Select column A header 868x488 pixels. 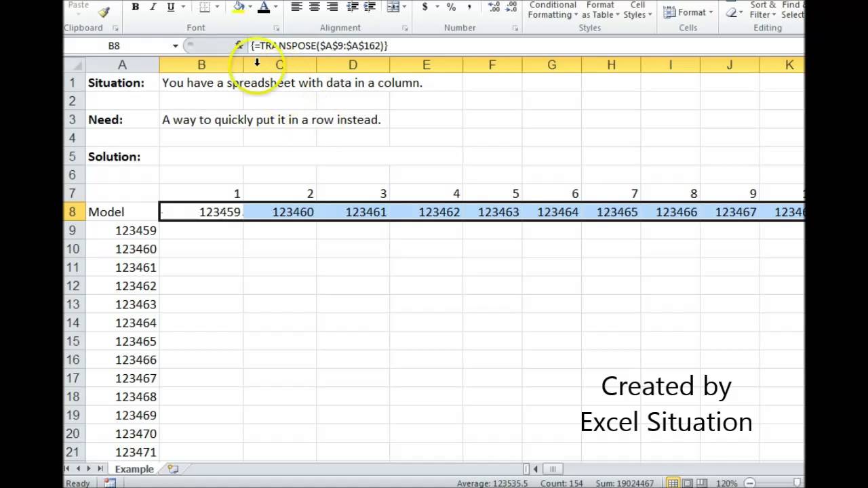pos(122,65)
